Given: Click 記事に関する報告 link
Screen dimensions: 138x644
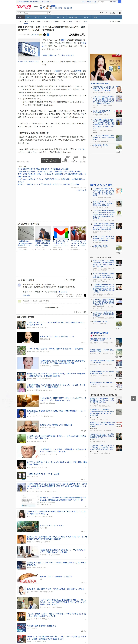Looking at the screenshot, I should click(x=23, y=162).
